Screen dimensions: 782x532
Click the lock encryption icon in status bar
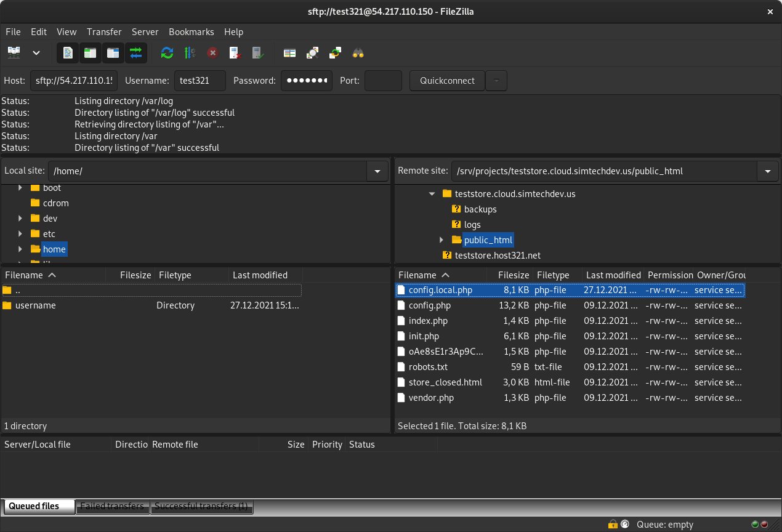613,525
